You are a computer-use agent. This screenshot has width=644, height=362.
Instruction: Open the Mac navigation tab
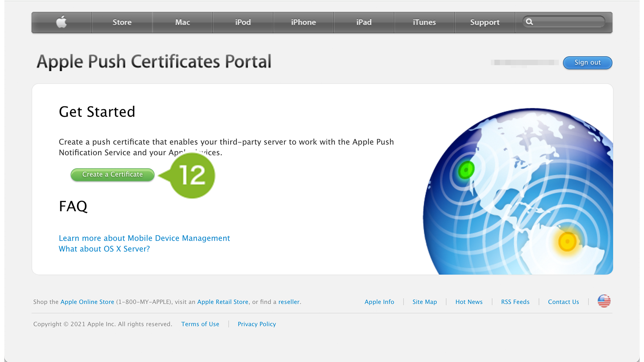tap(183, 22)
